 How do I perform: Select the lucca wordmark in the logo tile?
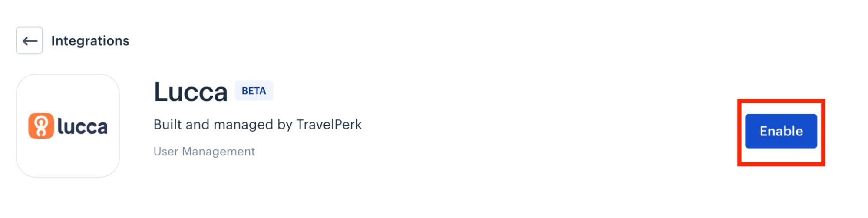pyautogui.click(x=83, y=126)
